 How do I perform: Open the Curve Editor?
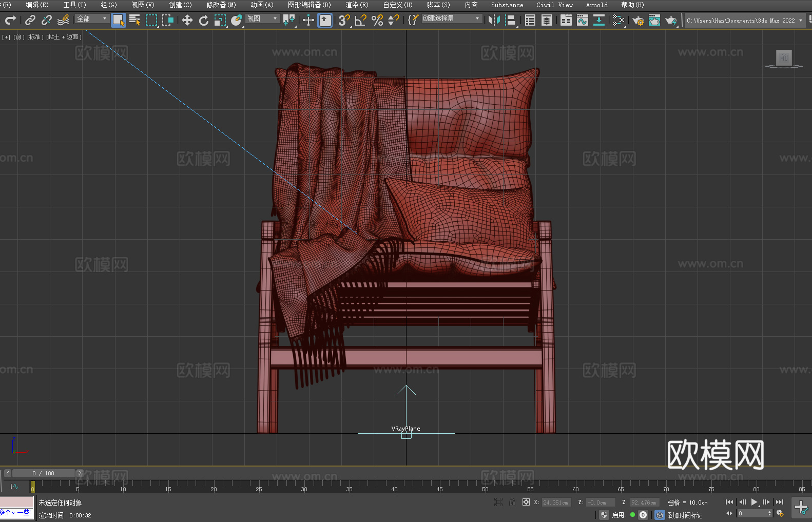click(583, 20)
